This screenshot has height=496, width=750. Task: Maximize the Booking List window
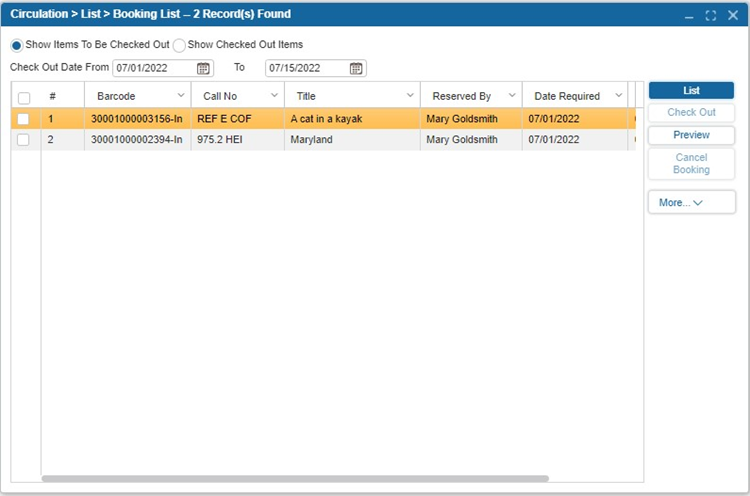pos(711,16)
